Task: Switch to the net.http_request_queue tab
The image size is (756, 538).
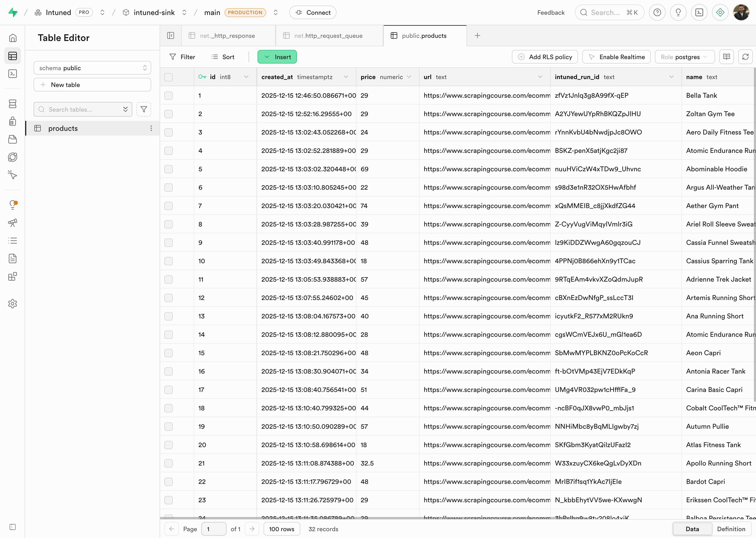Action: pos(329,35)
